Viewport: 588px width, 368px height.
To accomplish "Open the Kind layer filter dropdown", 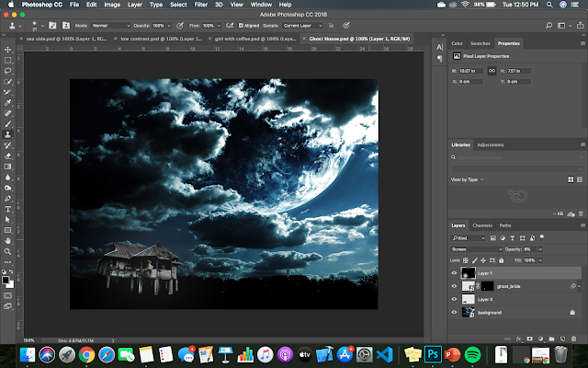I will point(468,238).
